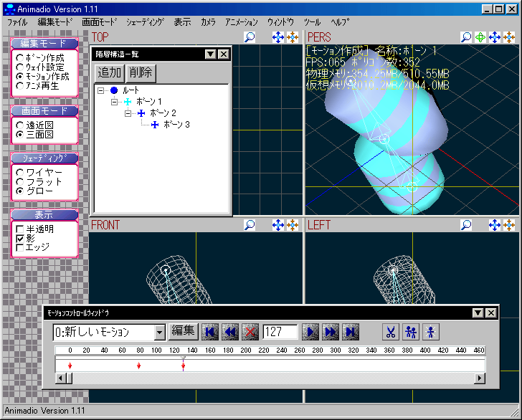Image resolution: width=522 pixels, height=420 pixels.
Task: Click the cyan bone icon of ボーン 1
Action: tap(128, 102)
